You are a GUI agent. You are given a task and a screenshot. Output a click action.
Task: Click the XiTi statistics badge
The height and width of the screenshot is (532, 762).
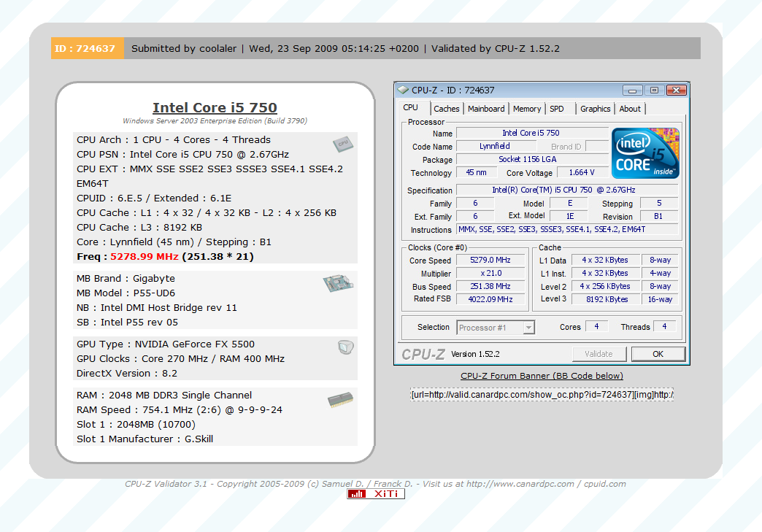376,493
